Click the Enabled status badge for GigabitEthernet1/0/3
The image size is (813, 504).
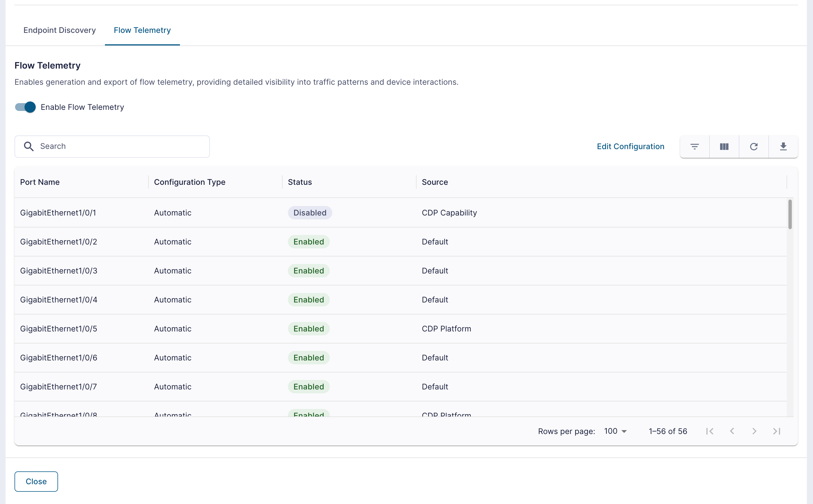coord(309,271)
